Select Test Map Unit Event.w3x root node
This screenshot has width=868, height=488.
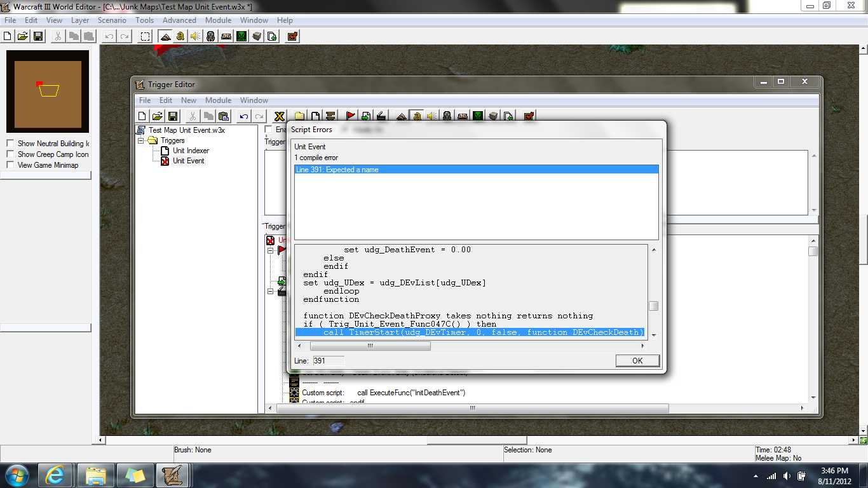click(187, 130)
